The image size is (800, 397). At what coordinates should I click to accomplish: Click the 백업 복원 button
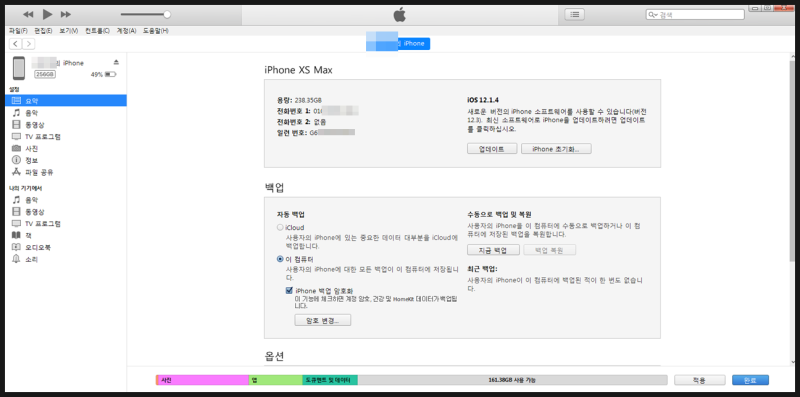(x=549, y=250)
